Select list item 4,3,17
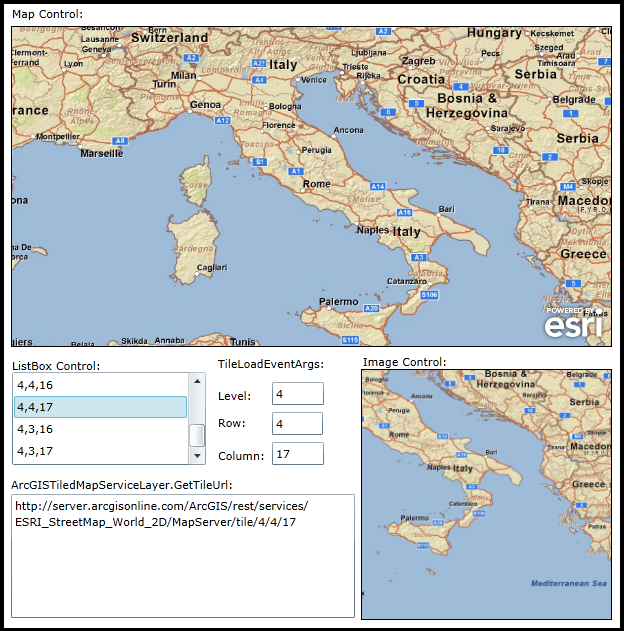The width and height of the screenshot is (624, 631). 101,451
